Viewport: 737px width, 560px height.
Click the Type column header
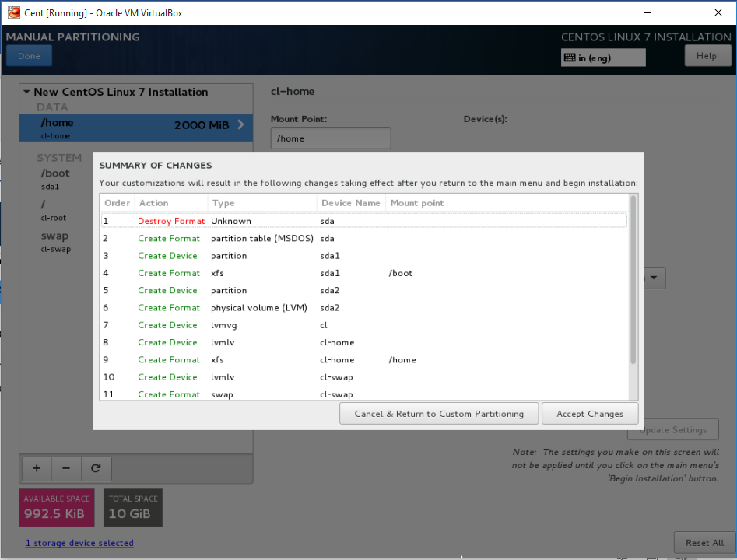pyautogui.click(x=262, y=203)
